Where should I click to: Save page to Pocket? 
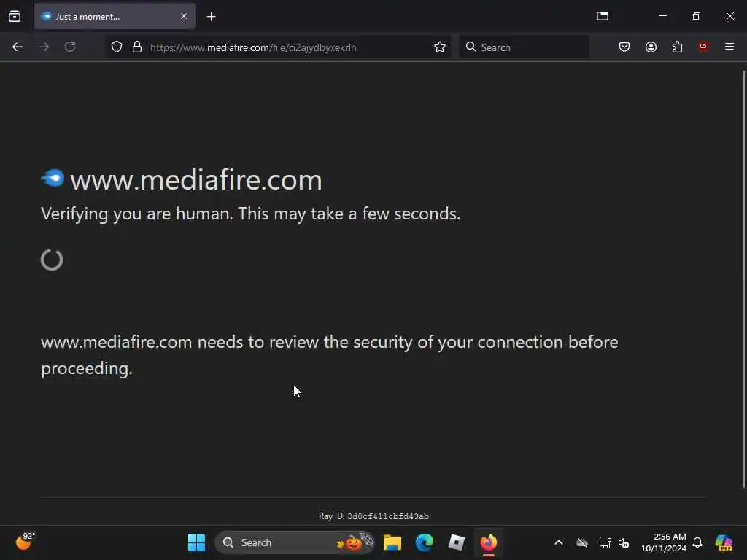(x=624, y=47)
